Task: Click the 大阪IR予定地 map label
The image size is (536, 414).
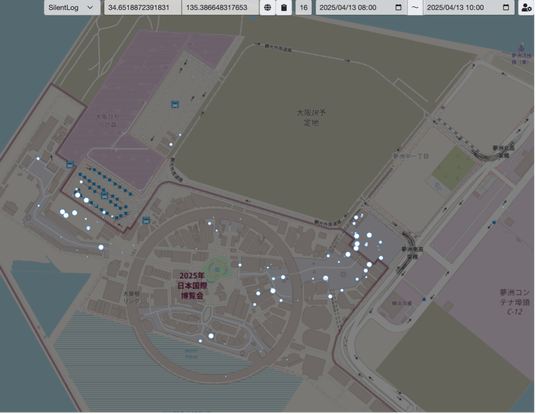Action: (x=311, y=117)
